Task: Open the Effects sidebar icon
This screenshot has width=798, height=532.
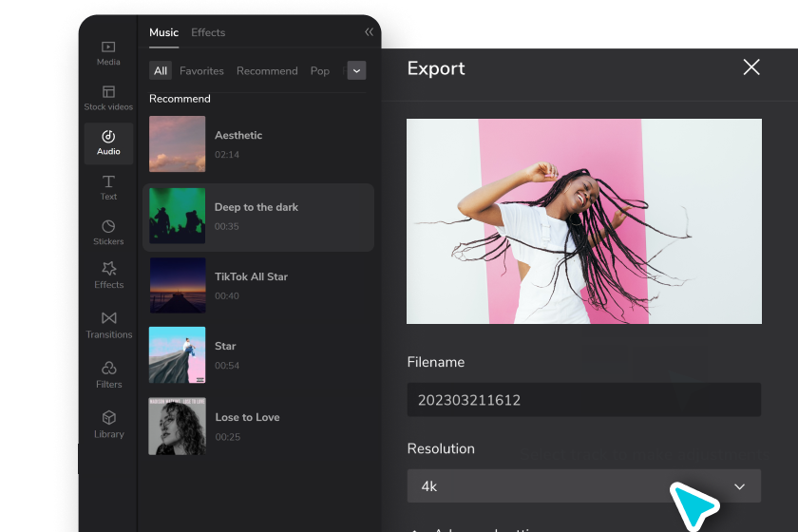Action: 108,275
